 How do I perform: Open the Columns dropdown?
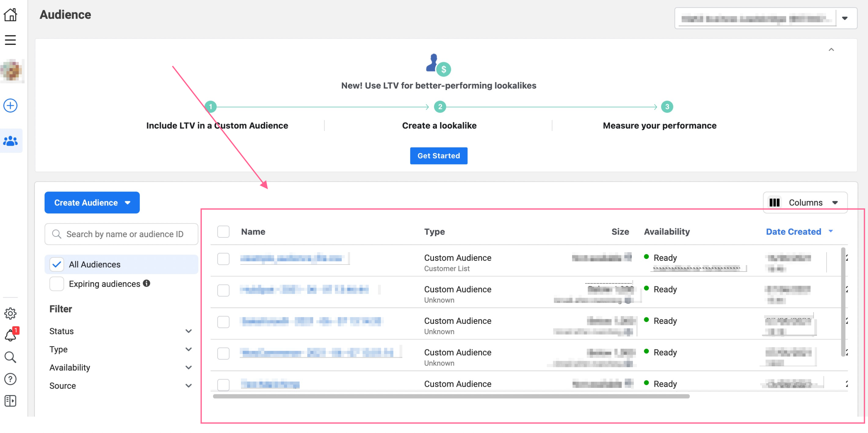tap(805, 203)
